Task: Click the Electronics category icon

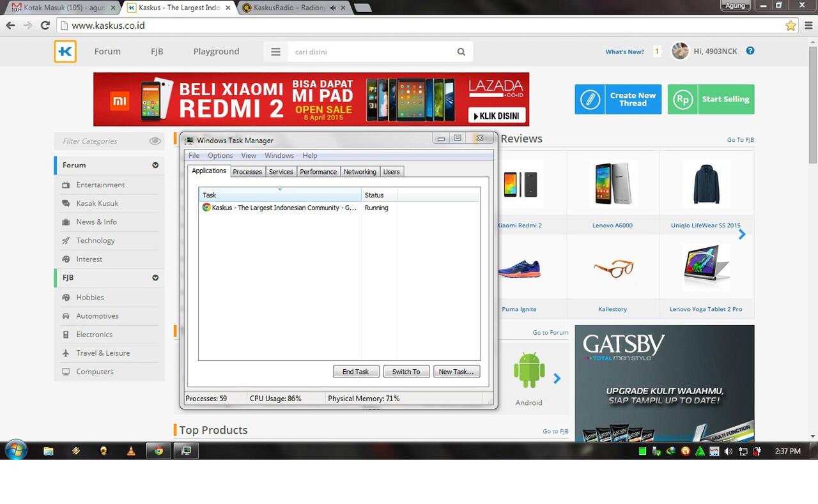Action: click(65, 334)
